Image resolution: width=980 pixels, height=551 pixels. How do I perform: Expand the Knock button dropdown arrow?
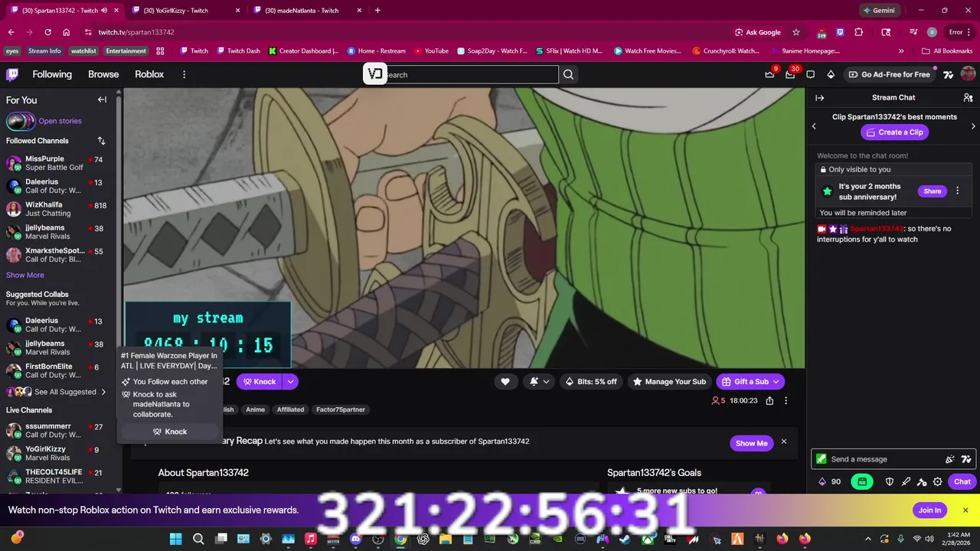point(290,381)
